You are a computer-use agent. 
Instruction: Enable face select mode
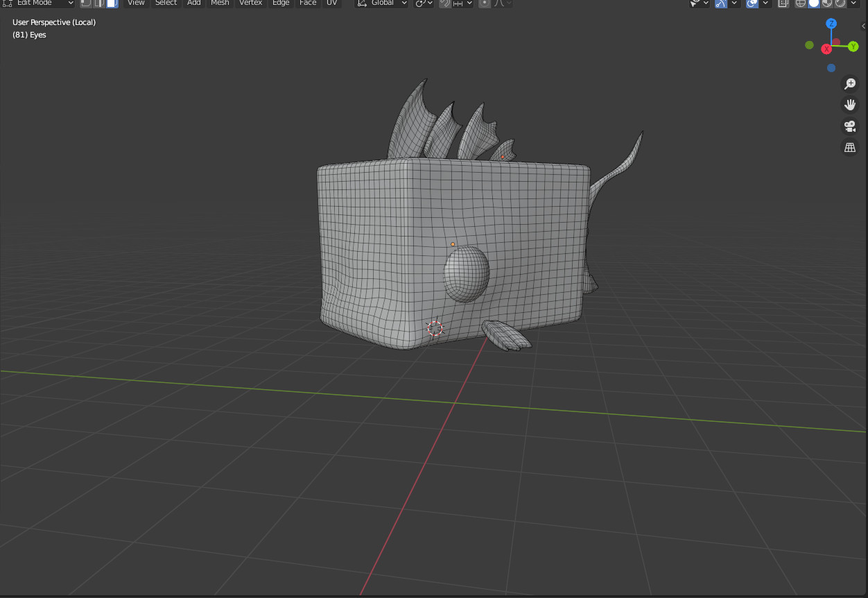point(112,3)
